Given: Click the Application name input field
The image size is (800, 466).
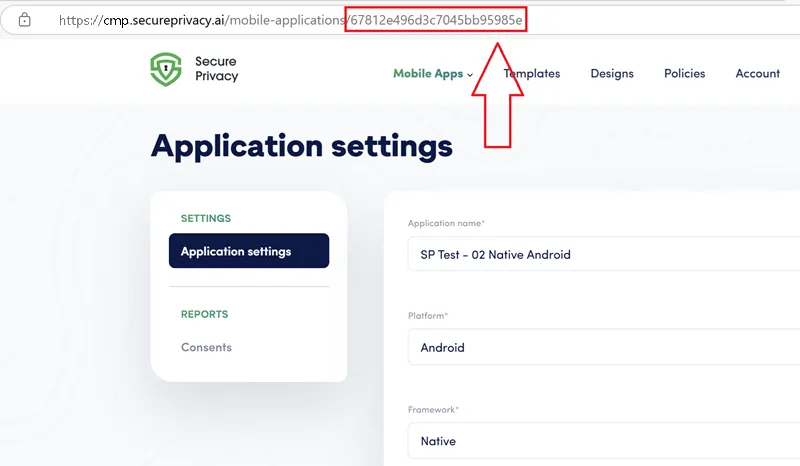Looking at the screenshot, I should coord(604,254).
